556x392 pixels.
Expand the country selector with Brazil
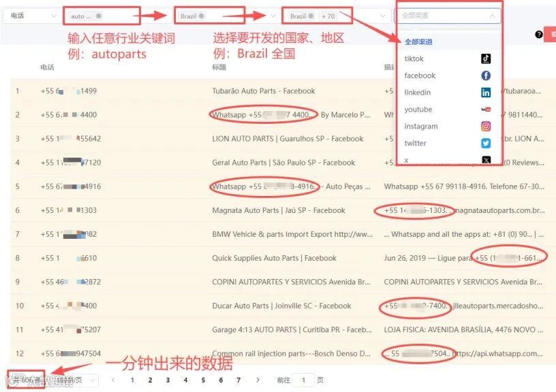tap(273, 16)
